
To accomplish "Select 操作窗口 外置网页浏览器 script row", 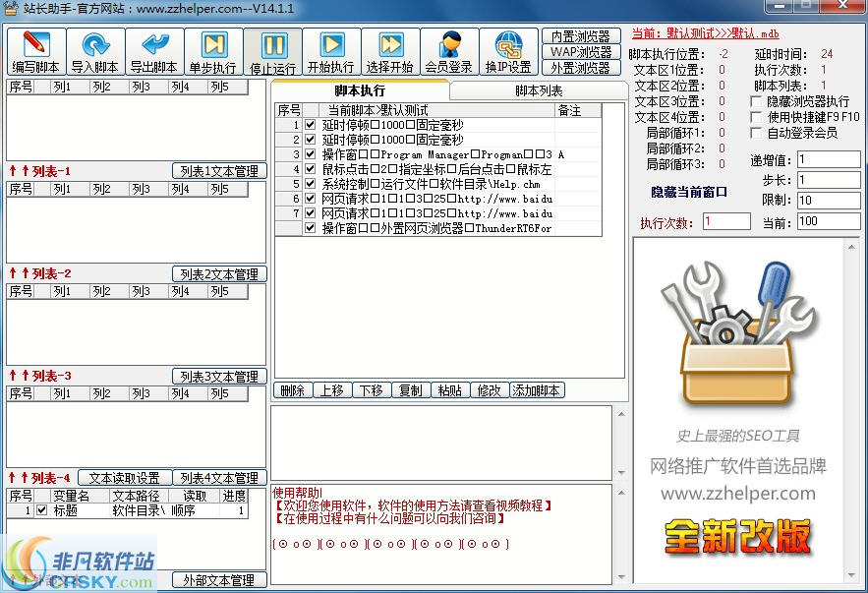I will coord(437,228).
